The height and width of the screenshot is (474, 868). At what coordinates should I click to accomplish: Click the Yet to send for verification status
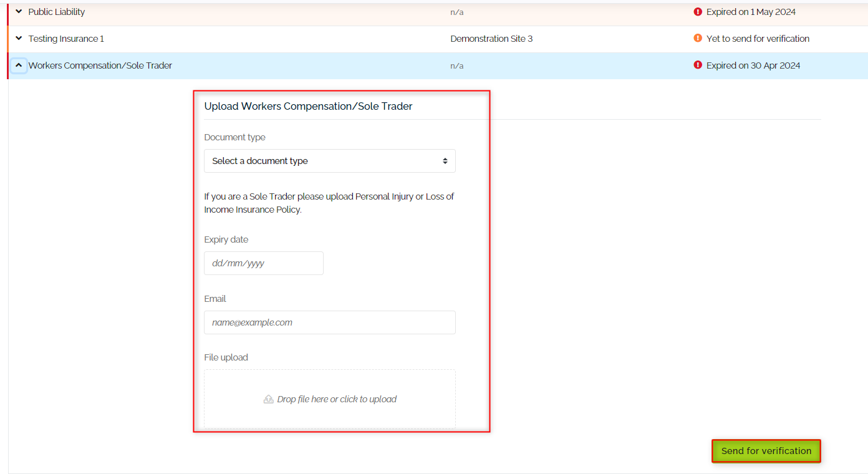pos(757,38)
